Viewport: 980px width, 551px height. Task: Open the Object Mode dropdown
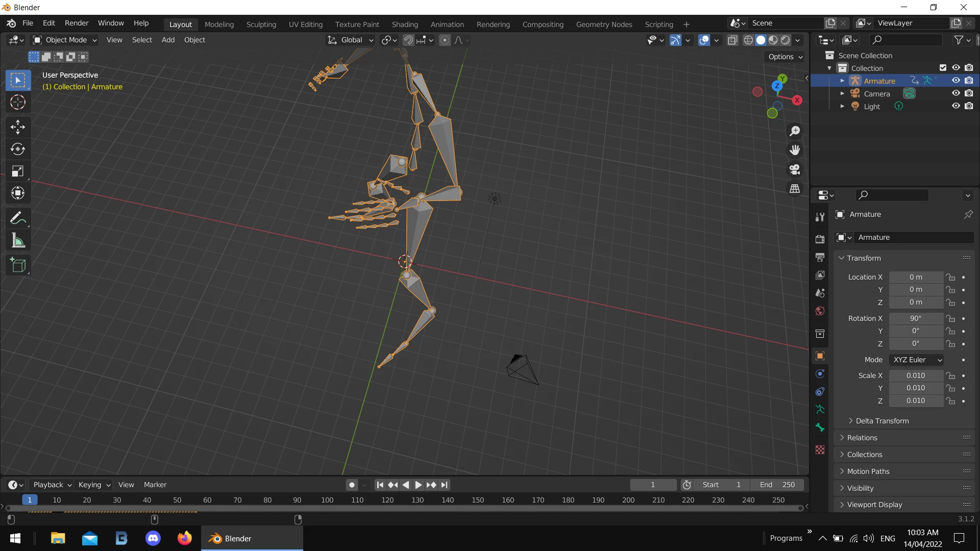click(x=65, y=40)
